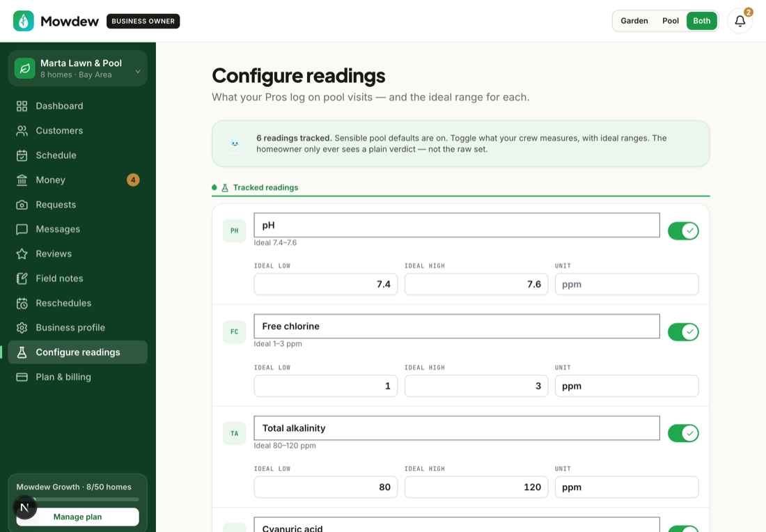Click the mascot face in info banner

coord(235,143)
